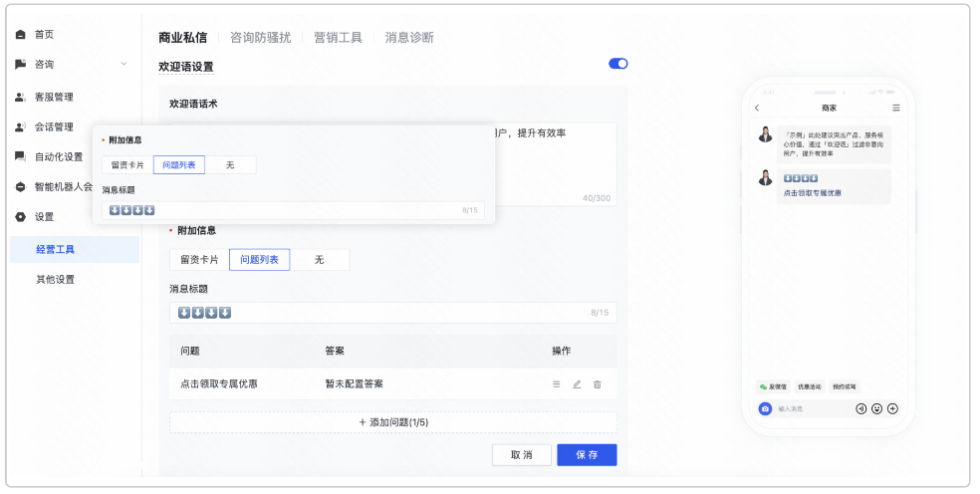The width and height of the screenshot is (980, 494).
Task: Open 客服管理 in the sidebar
Action: (x=54, y=97)
